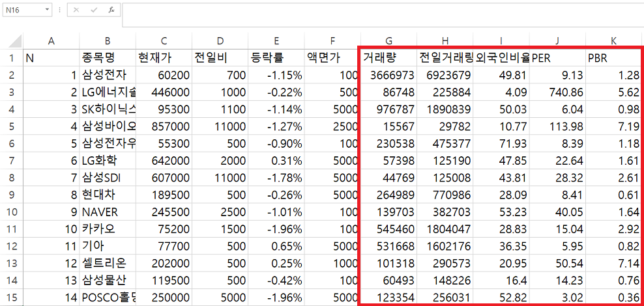Click the LG화학 cell
Image resolution: width=644 pixels, height=306 pixels.
[108, 160]
